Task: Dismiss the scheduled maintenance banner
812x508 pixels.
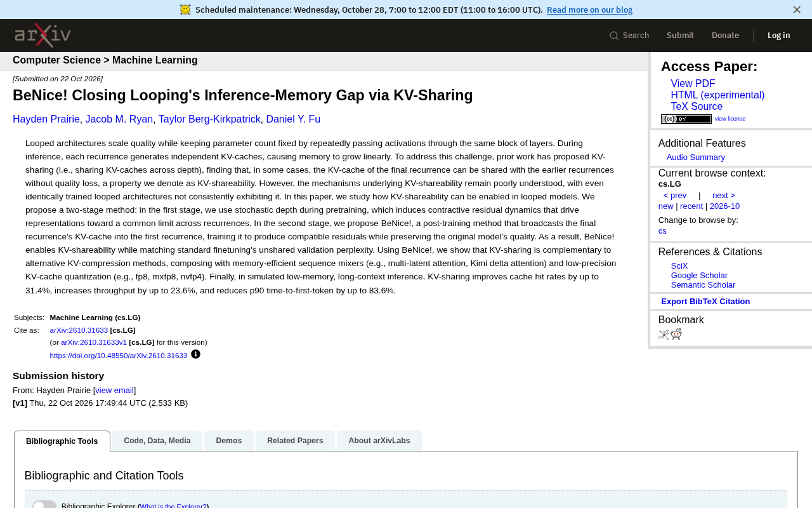Action: click(x=797, y=10)
